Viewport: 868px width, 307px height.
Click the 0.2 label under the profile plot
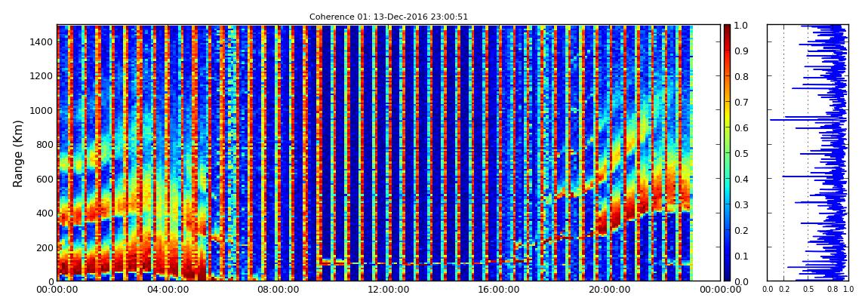[x=784, y=290]
